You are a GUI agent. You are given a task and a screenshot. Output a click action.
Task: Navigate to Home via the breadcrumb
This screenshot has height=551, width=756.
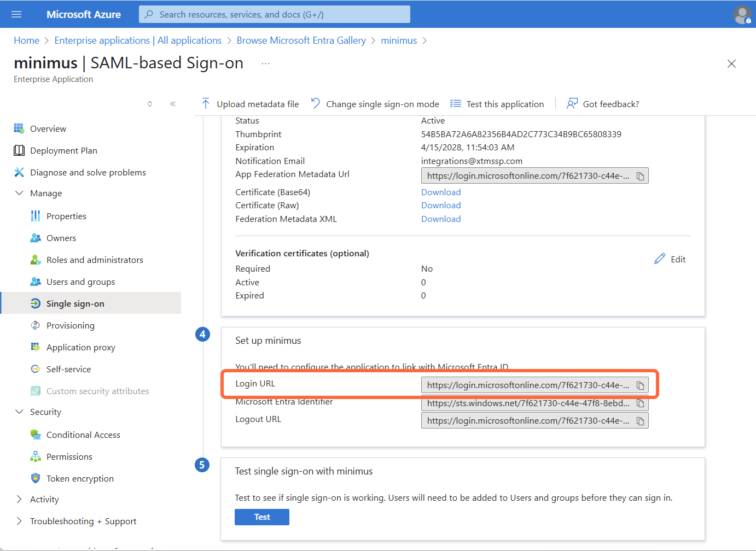[26, 40]
